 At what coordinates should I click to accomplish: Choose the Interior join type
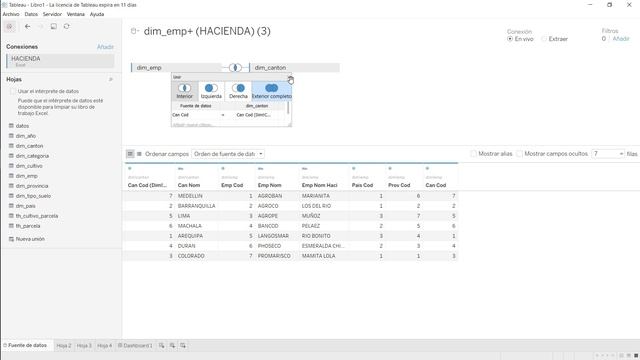click(x=184, y=91)
